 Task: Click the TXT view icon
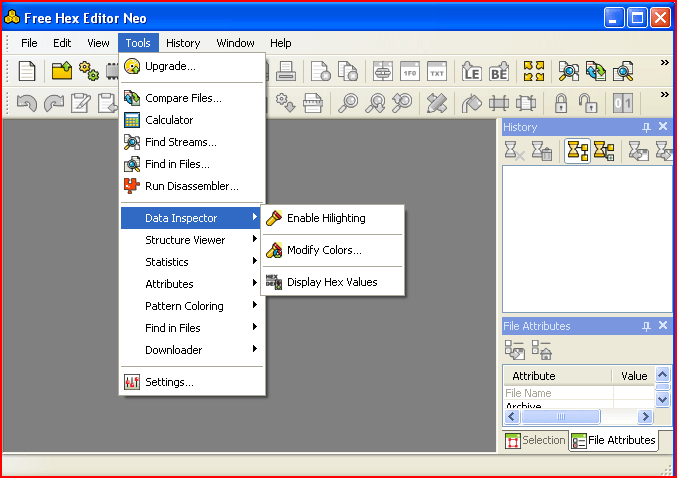(x=437, y=71)
